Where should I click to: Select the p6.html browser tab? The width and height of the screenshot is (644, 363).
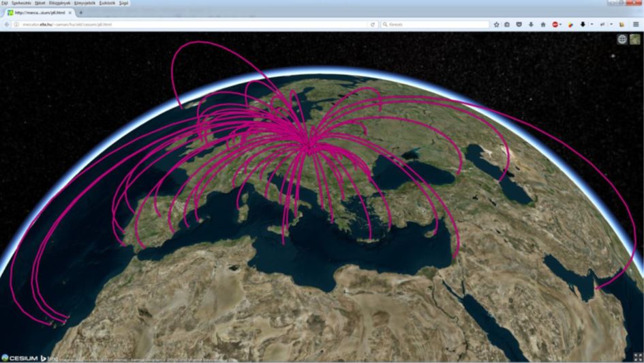[x=40, y=13]
